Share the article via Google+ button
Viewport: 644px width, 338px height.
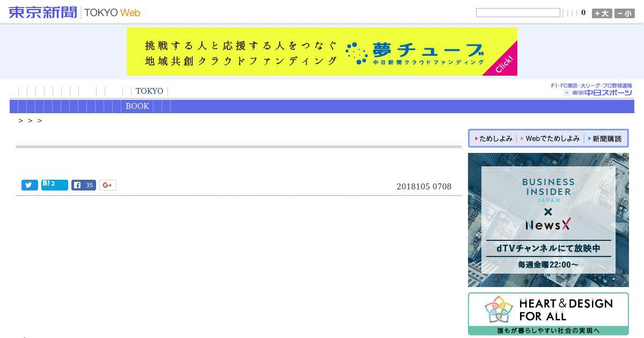click(x=108, y=185)
